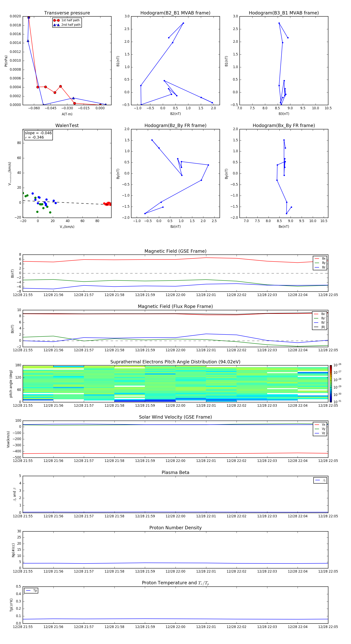Click the By entry in GSE field legend

click(x=320, y=263)
